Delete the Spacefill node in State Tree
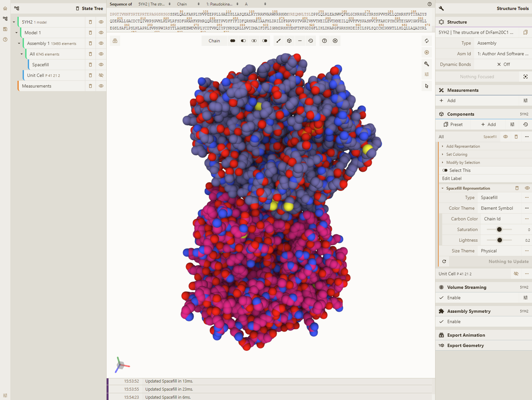 (90, 65)
